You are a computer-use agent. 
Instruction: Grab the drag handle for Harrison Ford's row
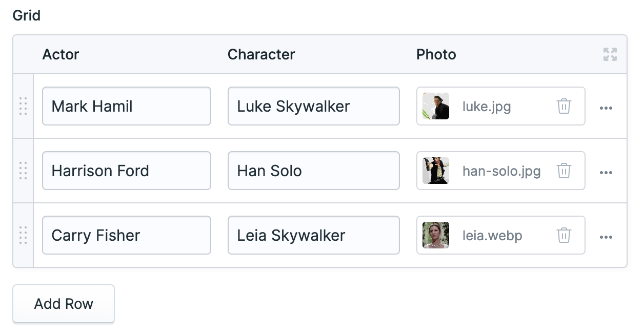23,171
